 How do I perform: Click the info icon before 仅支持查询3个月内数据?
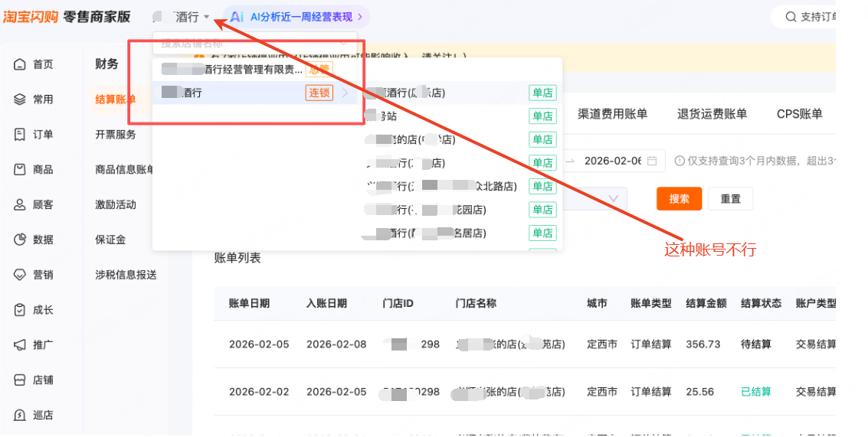(x=680, y=161)
